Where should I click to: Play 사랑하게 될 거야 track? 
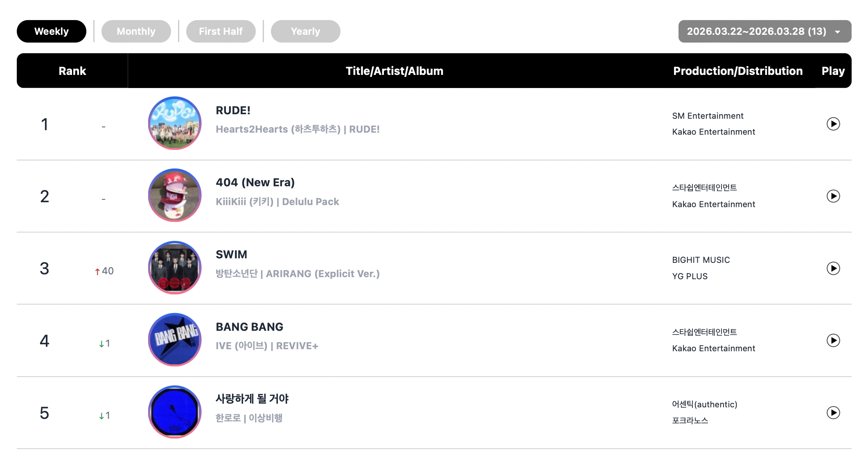(833, 412)
